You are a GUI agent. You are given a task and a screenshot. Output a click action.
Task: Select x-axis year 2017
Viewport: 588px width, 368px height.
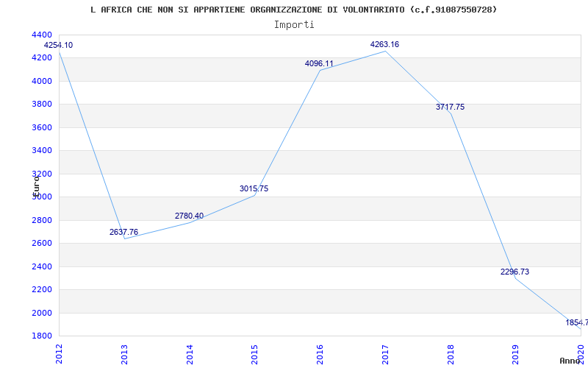[x=385, y=354]
